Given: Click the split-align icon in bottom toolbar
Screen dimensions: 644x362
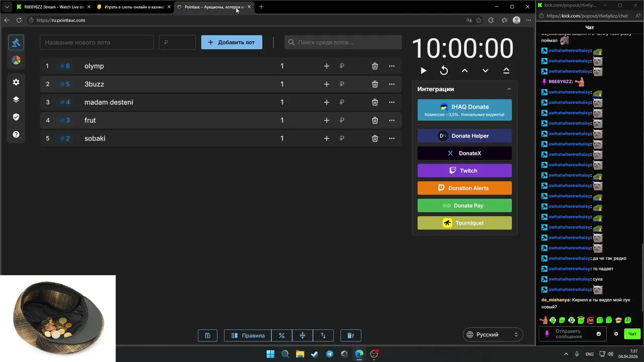Looking at the screenshot, I should pyautogui.click(x=302, y=335).
